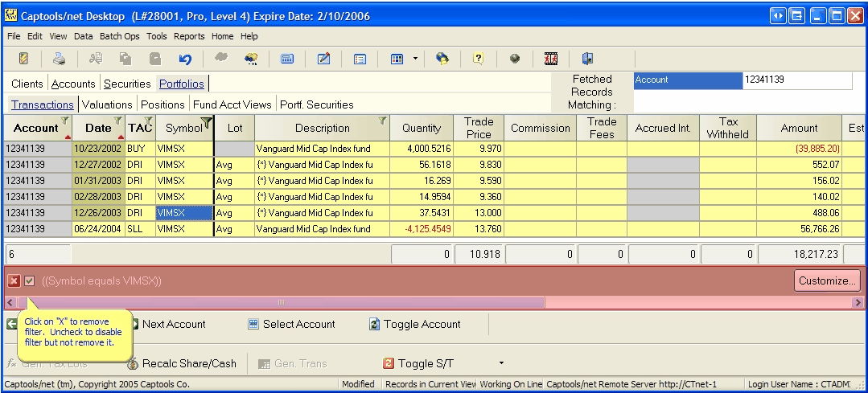
Task: Expand the dropdown arrow beside Toggle S/T
Action: click(502, 363)
